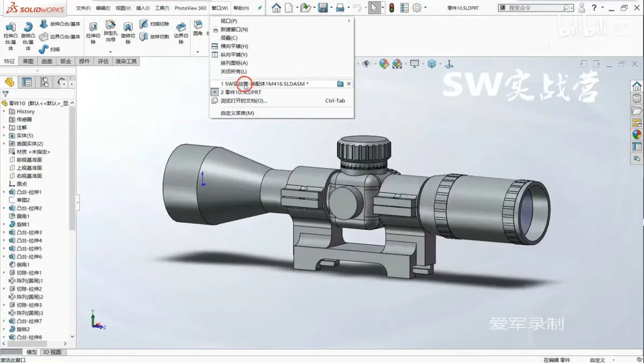Screen dimensions: 644x363
Task: Switch to the 曲面 surfaces tab
Action: click(47, 61)
